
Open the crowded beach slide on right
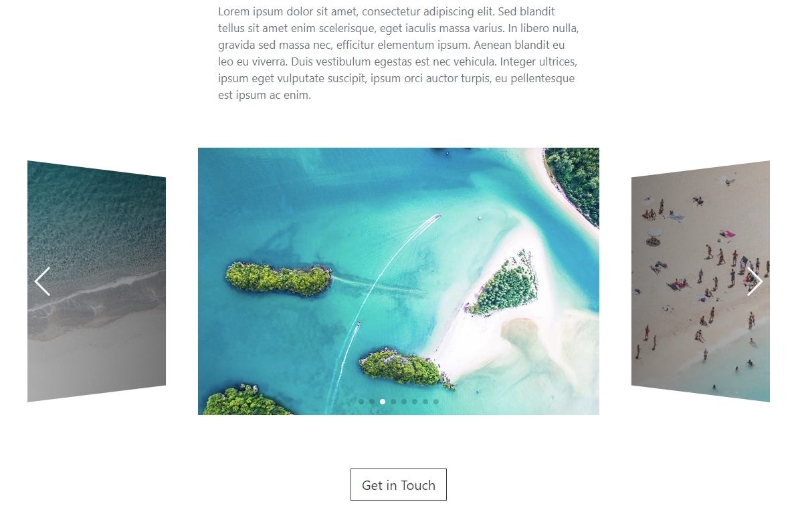700,281
